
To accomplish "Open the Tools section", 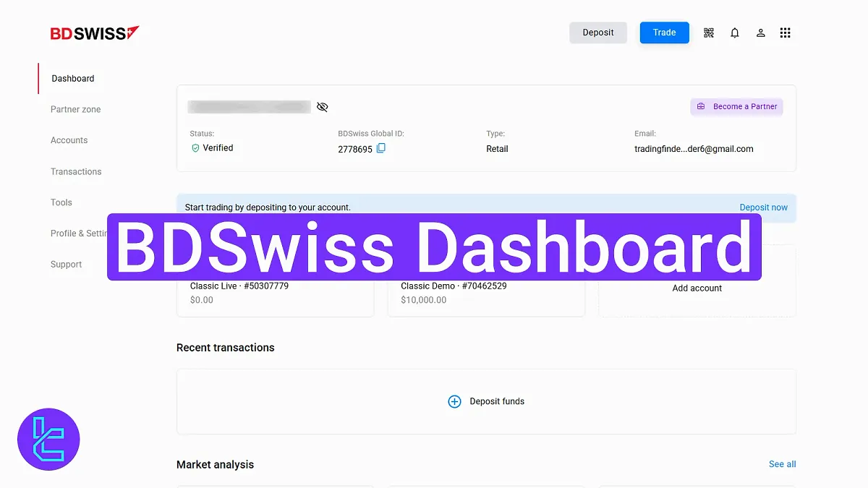I will [x=61, y=202].
